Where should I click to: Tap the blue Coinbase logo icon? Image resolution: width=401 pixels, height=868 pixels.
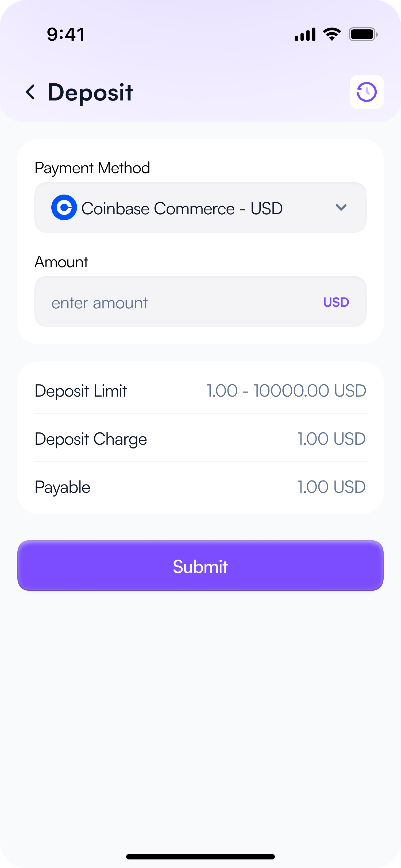pyautogui.click(x=64, y=208)
